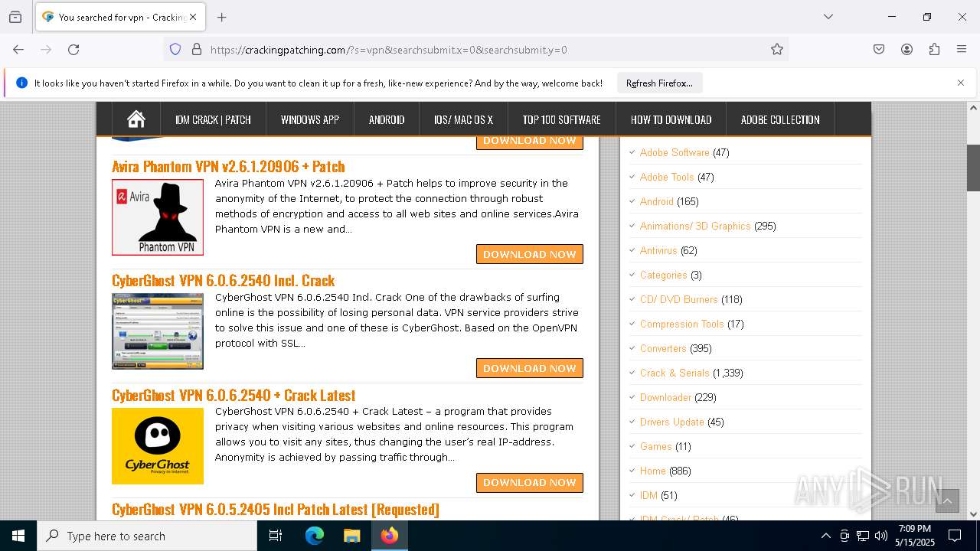Open the CyberGhost VPN 6.0.5.2405 Incl Patch title
This screenshot has width=980, height=551.
tap(276, 509)
